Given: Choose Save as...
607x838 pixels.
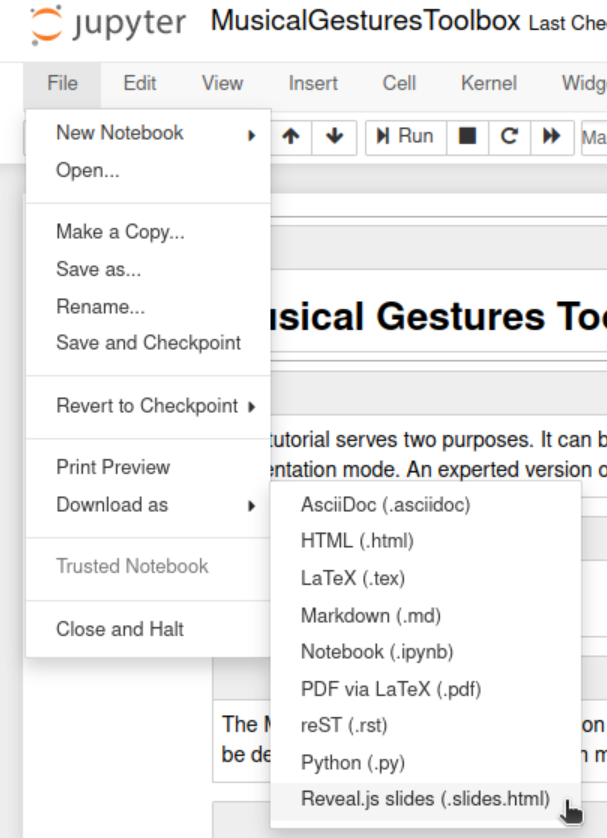Looking at the screenshot, I should 149,269.
